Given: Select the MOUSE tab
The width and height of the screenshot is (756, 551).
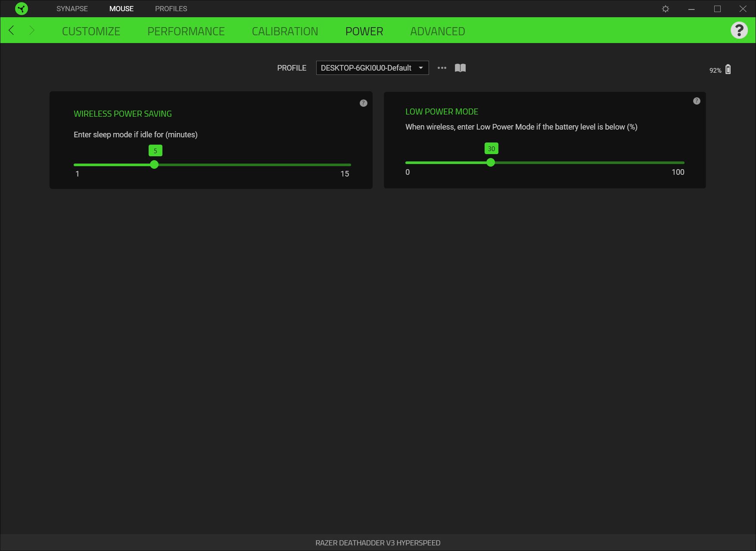Looking at the screenshot, I should [x=121, y=9].
